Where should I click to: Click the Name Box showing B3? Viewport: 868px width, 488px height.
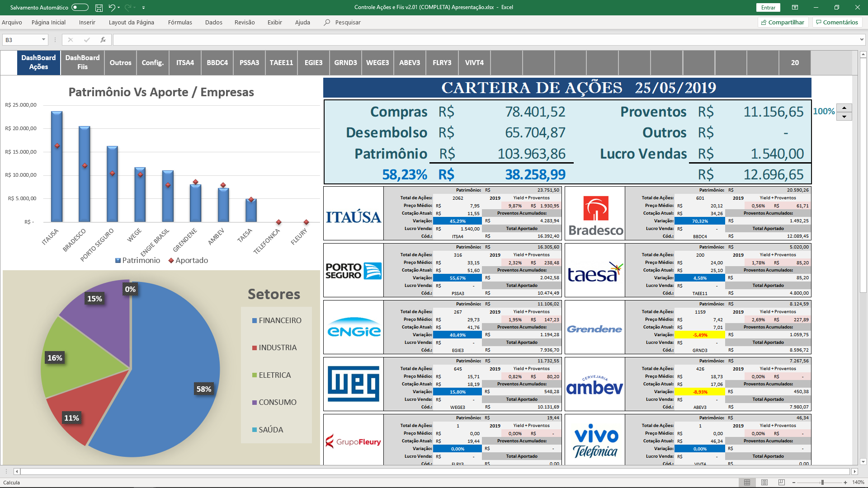click(x=22, y=40)
